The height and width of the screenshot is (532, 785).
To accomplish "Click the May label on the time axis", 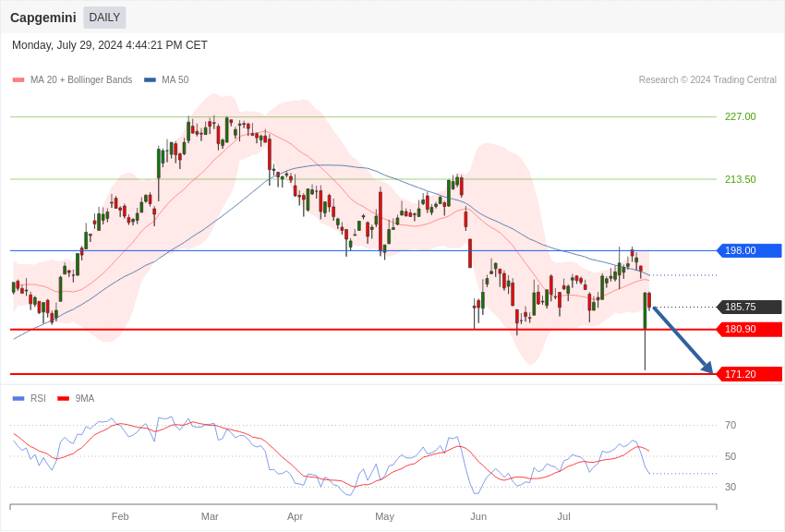I will click(x=385, y=516).
